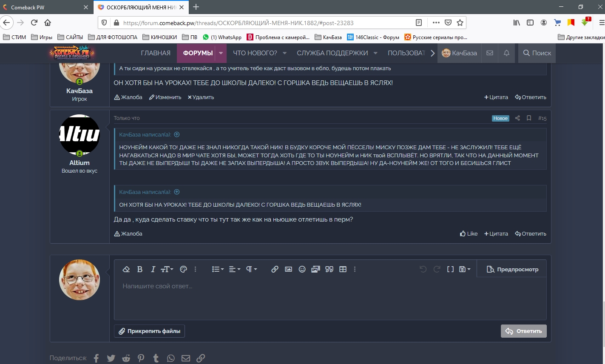The height and width of the screenshot is (364, 605).
Task: Open the ГЛАВНАЯ navigation item
Action: click(x=156, y=53)
